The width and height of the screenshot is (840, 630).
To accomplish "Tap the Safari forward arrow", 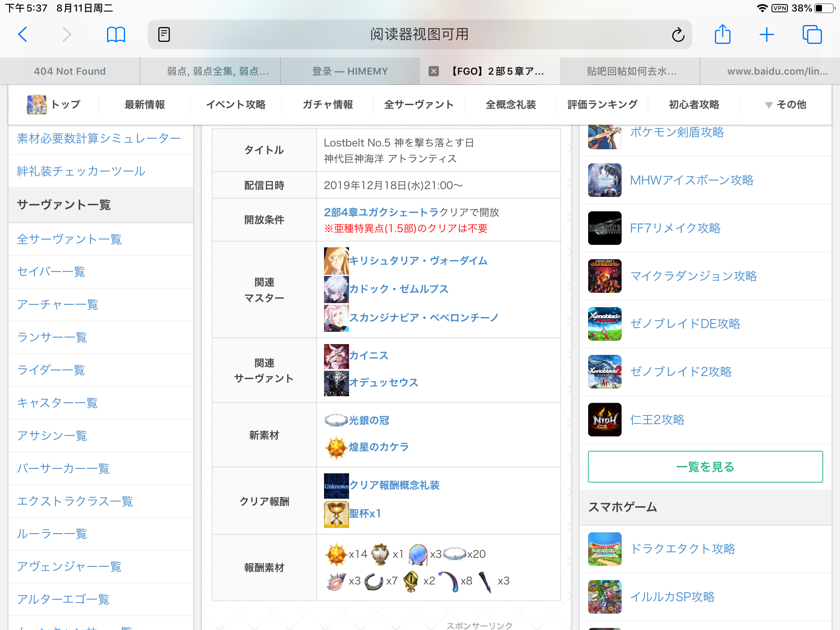I will tap(66, 34).
